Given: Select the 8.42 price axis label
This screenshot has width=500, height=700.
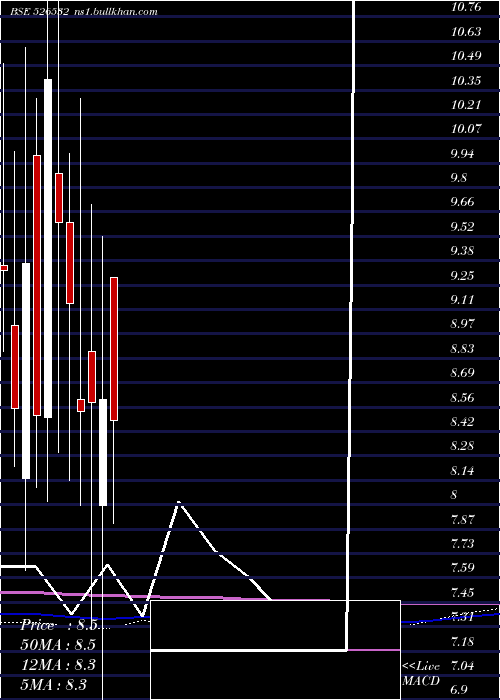Looking at the screenshot, I should point(462,421).
